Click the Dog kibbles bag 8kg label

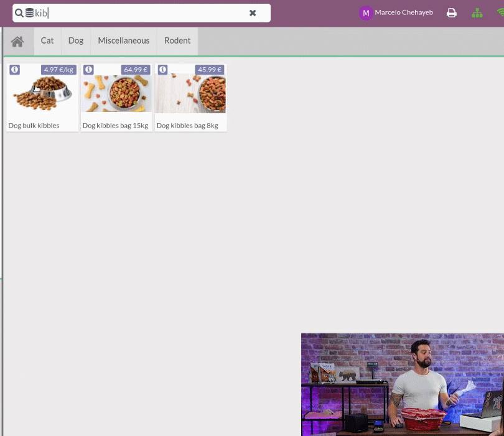[187, 126]
